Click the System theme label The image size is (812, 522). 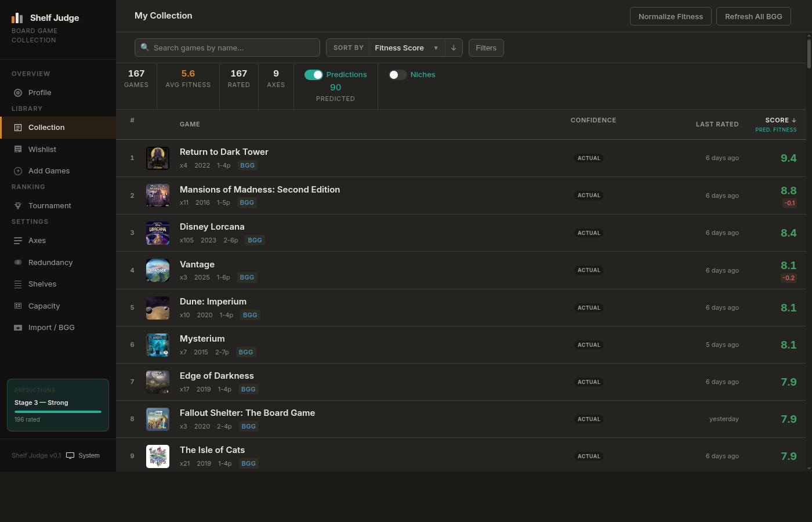click(x=89, y=455)
